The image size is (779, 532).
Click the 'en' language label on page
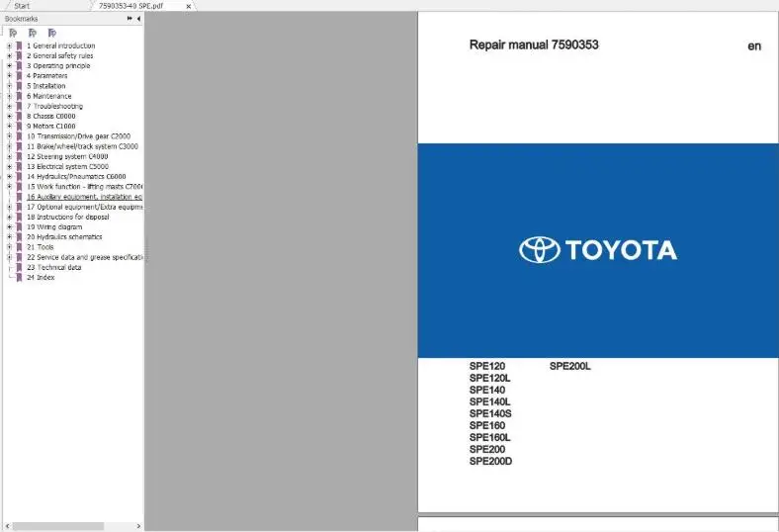(x=754, y=46)
